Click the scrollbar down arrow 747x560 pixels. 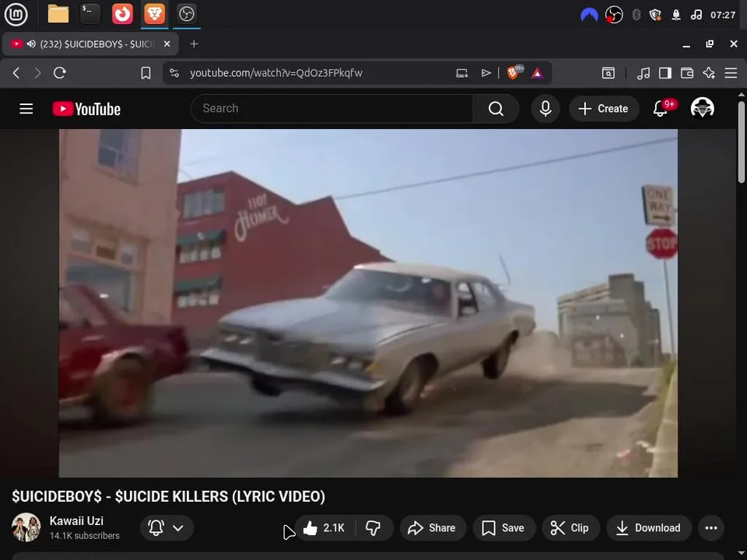[x=742, y=554]
